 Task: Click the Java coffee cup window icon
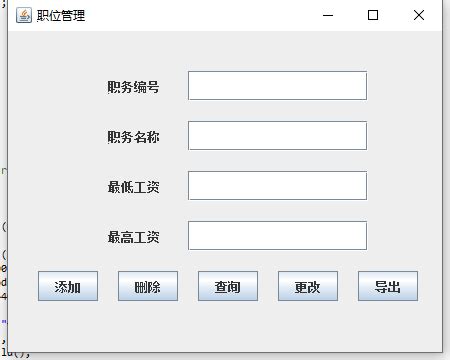(x=24, y=15)
